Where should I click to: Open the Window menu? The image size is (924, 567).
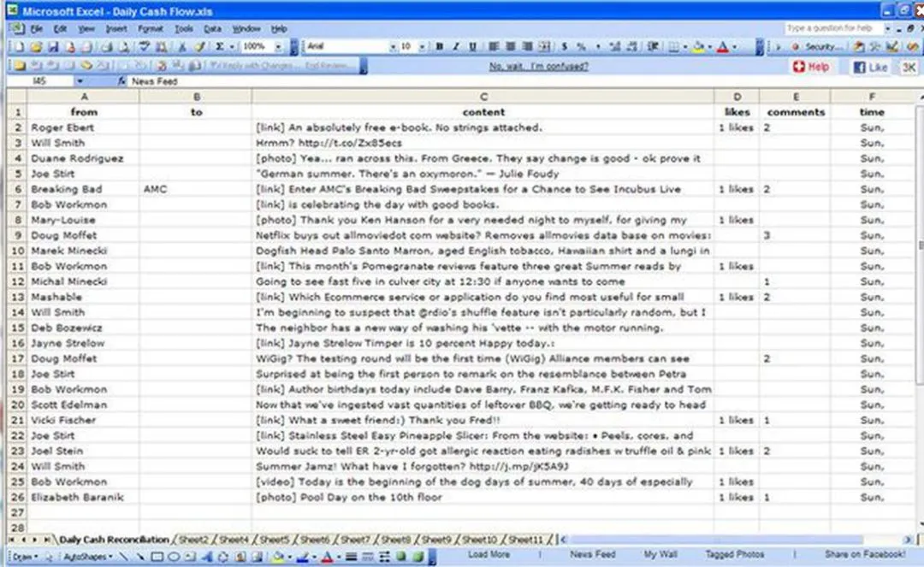(246, 29)
